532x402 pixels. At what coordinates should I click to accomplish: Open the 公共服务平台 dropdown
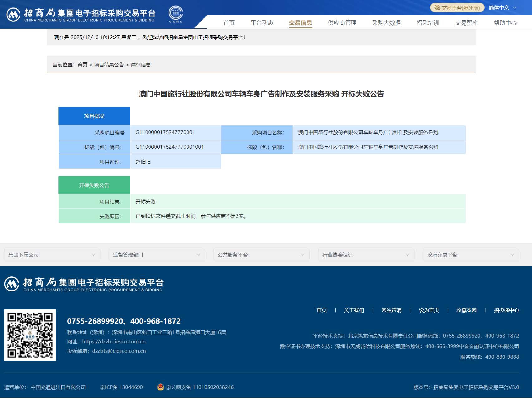pos(261,255)
